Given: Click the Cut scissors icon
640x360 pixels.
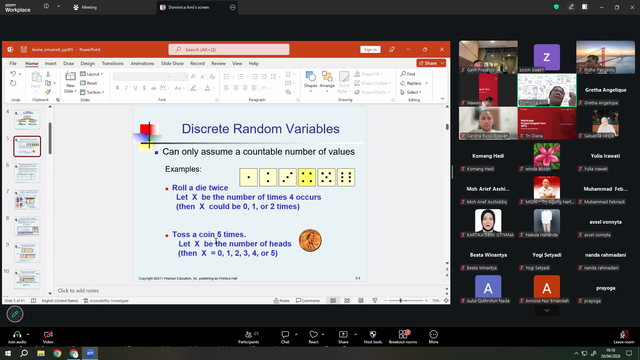Looking at the screenshot, I should (48, 74).
